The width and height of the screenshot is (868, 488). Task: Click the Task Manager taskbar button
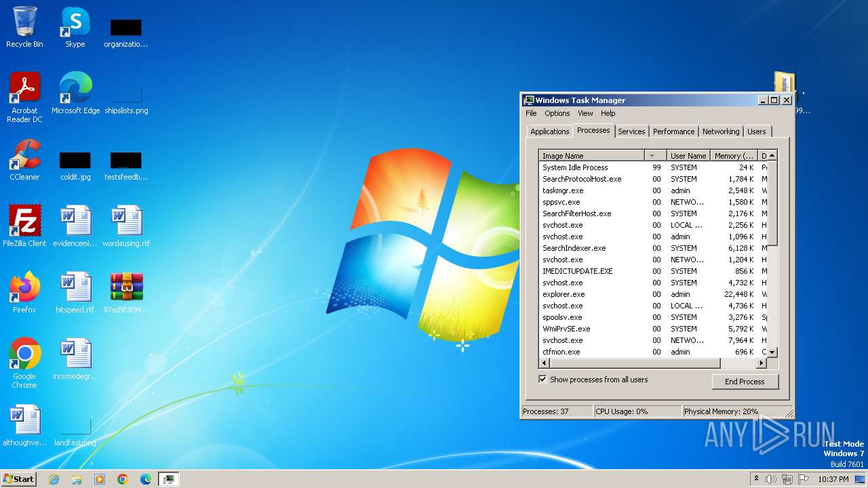(169, 479)
